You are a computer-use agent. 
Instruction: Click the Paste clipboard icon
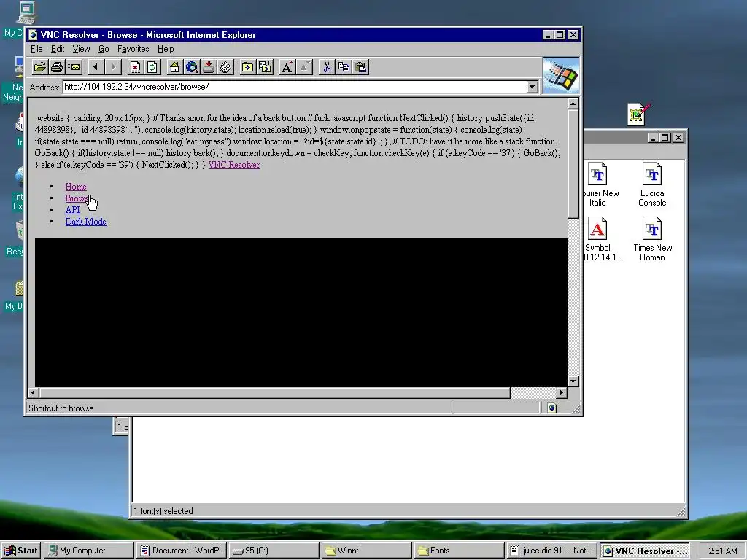[x=360, y=67]
